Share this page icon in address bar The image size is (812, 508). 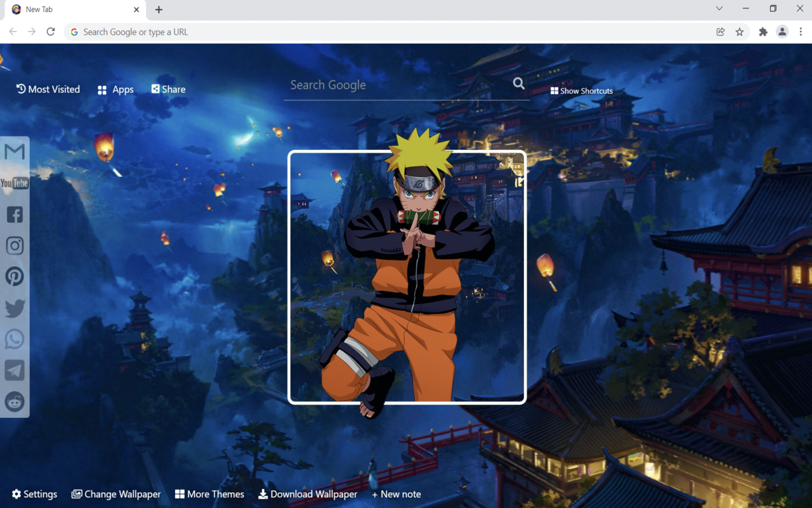[721, 32]
